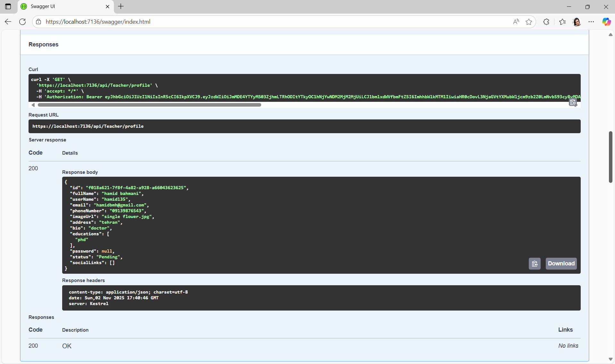Refresh the Swagger UI page
615x364 pixels.
[22, 22]
